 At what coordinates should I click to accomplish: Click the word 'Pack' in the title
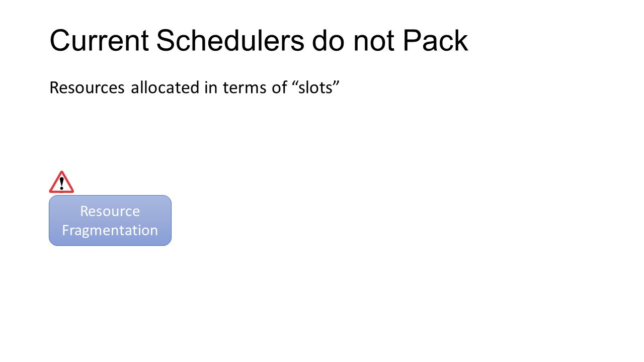[435, 41]
